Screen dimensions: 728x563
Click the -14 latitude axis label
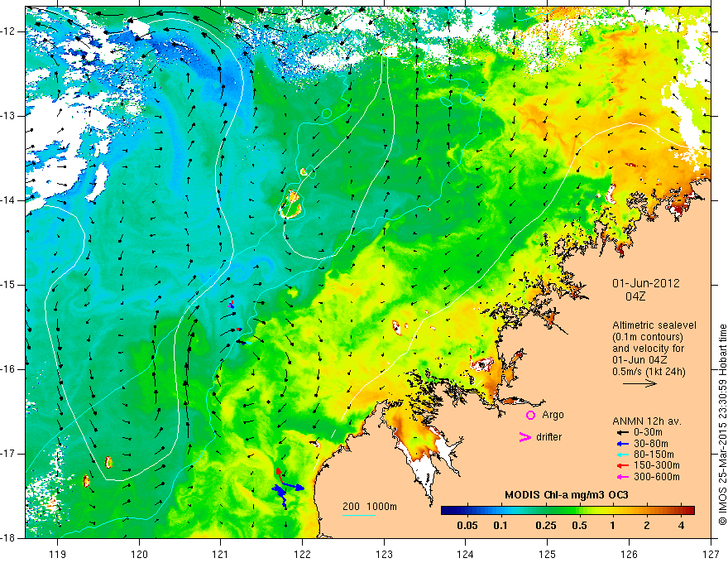[8, 200]
